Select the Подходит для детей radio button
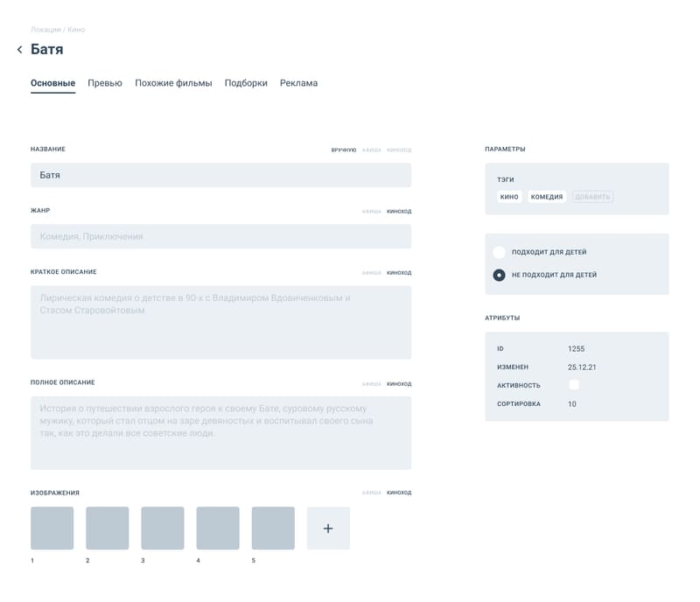 tap(499, 252)
